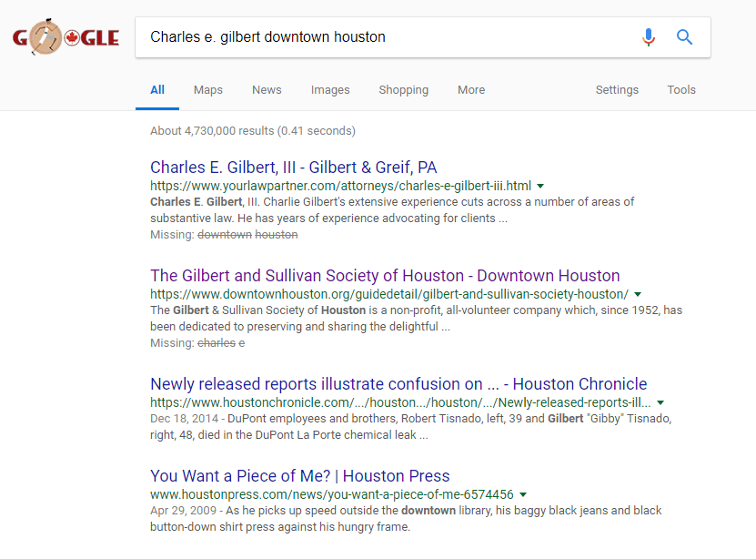Click the blue magnifying glass search icon
The width and height of the screenshot is (756, 559).
pos(684,37)
